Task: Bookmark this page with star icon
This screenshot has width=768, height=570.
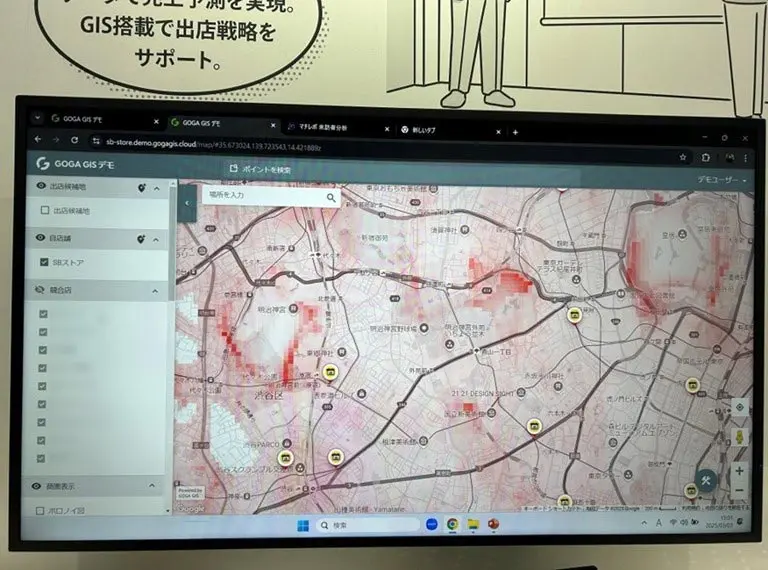Action: pos(683,157)
